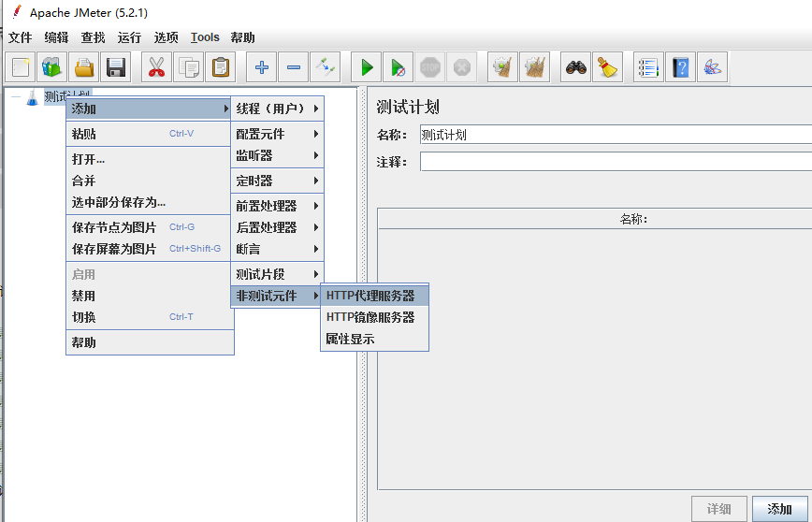Click the Open file folder icon
The width and height of the screenshot is (812, 522).
84,67
